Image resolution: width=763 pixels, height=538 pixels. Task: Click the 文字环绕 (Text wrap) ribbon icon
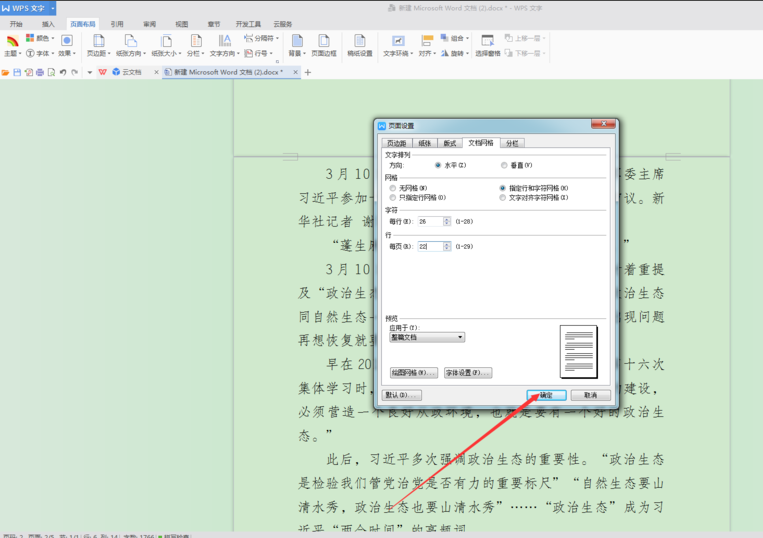[398, 41]
